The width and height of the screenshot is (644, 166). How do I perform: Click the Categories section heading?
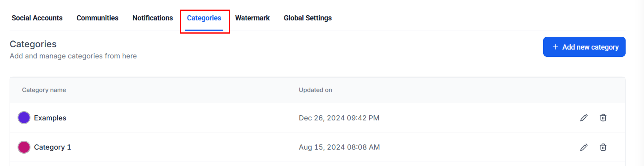(33, 44)
